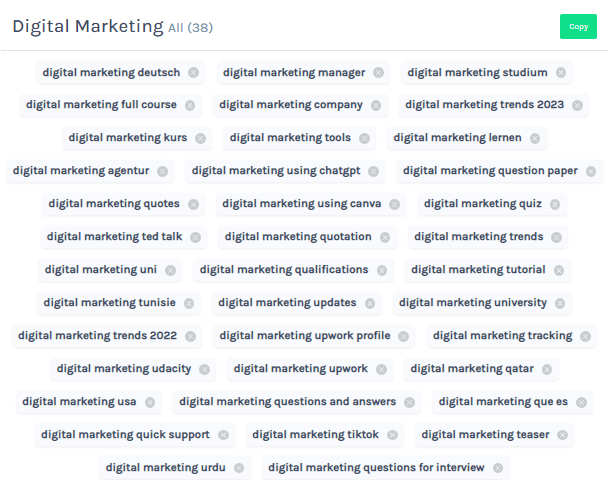The width and height of the screenshot is (611, 480).
Task: Click the 'digital marketing studium' keyword text
Action: pos(477,72)
